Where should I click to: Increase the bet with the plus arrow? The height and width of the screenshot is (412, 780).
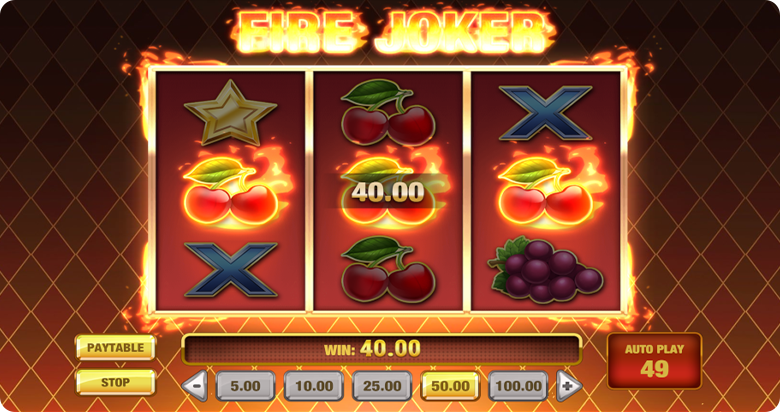(568, 386)
